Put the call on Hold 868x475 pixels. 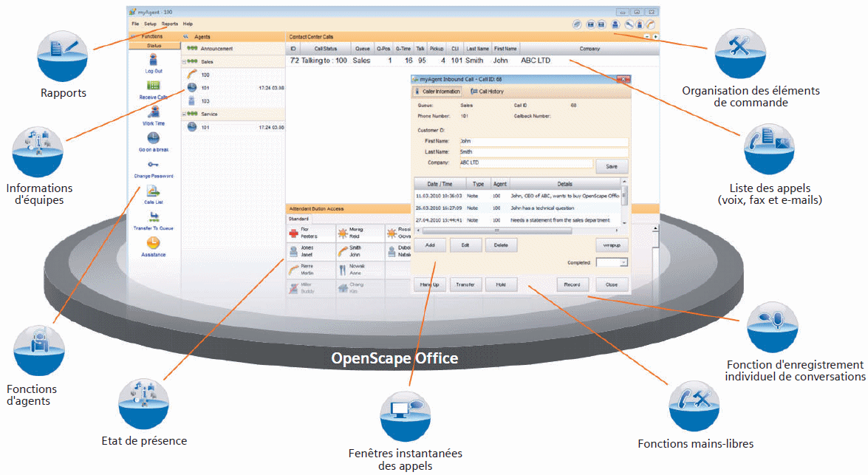click(x=501, y=284)
